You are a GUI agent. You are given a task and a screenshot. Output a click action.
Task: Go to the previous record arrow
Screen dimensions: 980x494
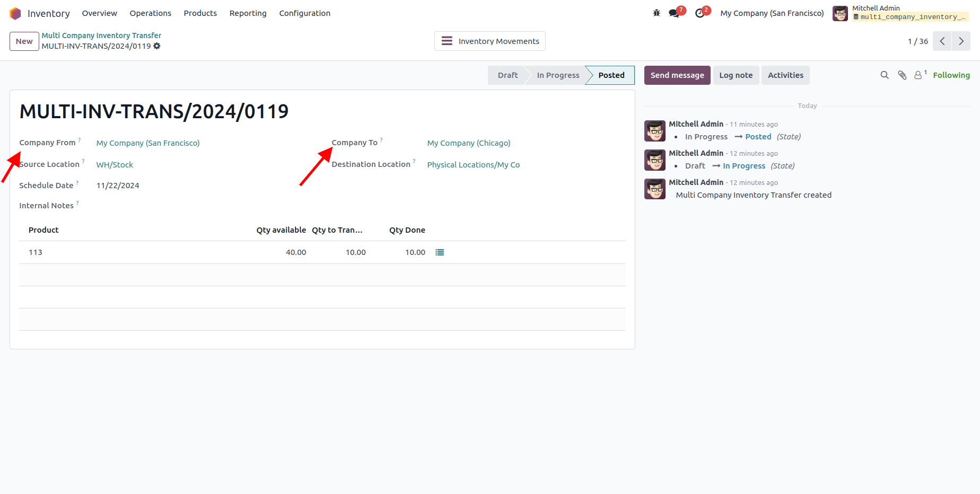pos(942,41)
